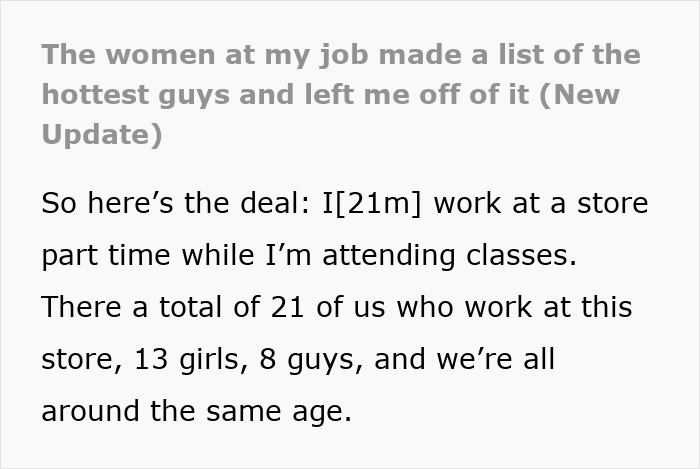Click the words 'part time' in paragraph
Screen dimensions: 700x469
(112, 255)
